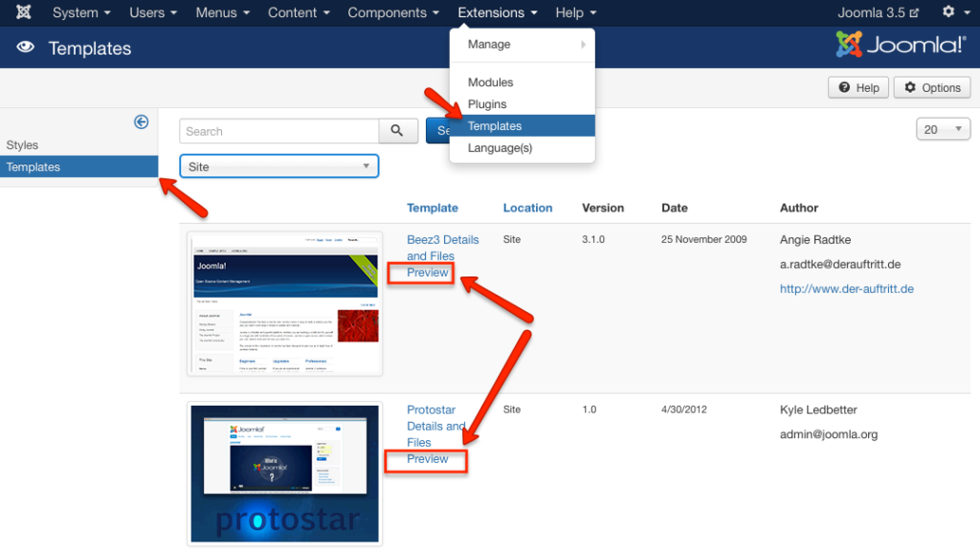Open the 20 items-per-page dropdown
Viewport: 980px width, 552px height.
(x=943, y=129)
